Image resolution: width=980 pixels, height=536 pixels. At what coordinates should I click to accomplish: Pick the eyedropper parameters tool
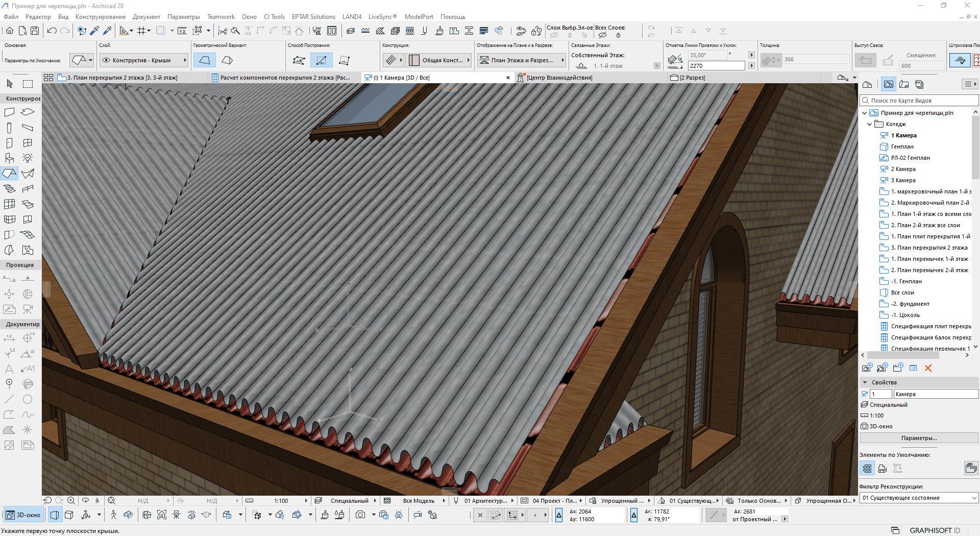pyautogui.click(x=94, y=31)
